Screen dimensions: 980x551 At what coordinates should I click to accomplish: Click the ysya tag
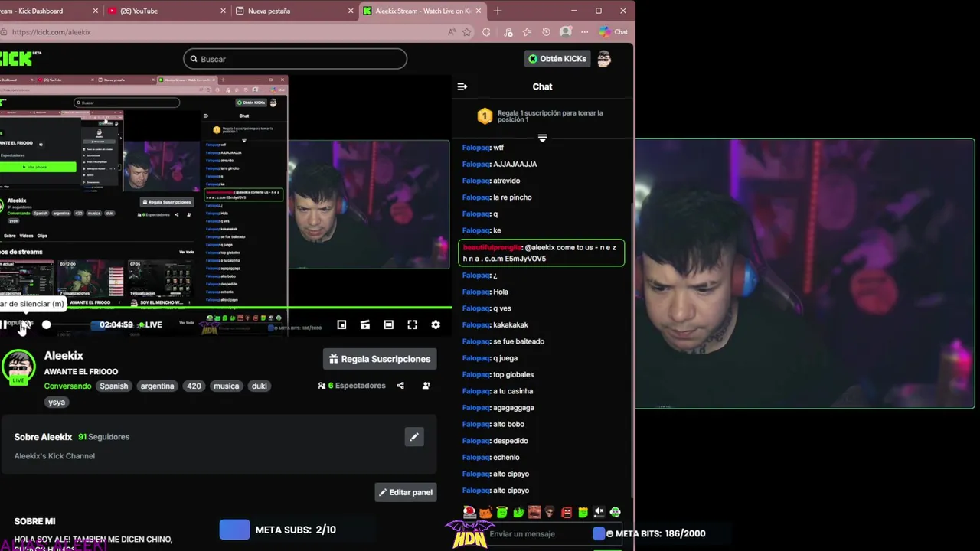coord(57,402)
